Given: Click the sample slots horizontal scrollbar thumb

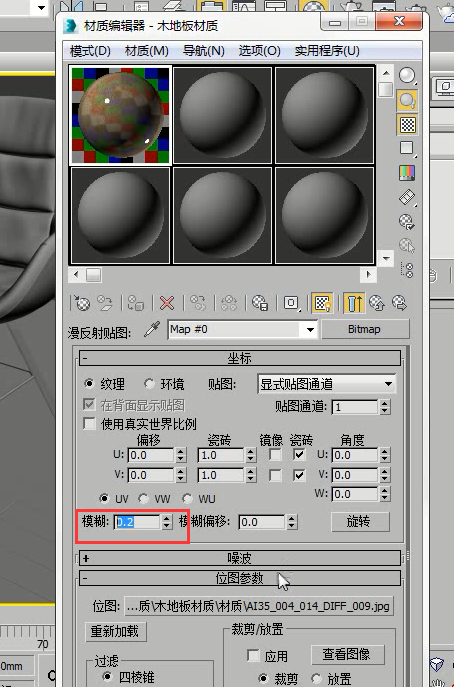Looking at the screenshot, I should pyautogui.click(x=93, y=275).
